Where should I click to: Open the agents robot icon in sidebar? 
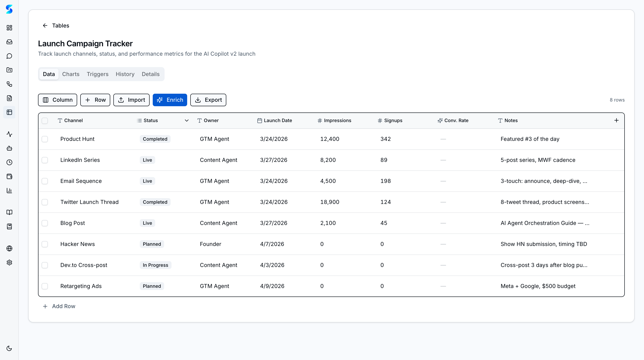[9, 148]
